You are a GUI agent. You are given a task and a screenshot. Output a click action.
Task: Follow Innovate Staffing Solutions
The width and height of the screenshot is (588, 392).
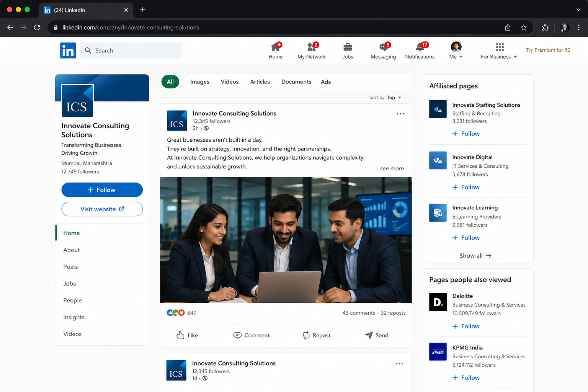466,134
